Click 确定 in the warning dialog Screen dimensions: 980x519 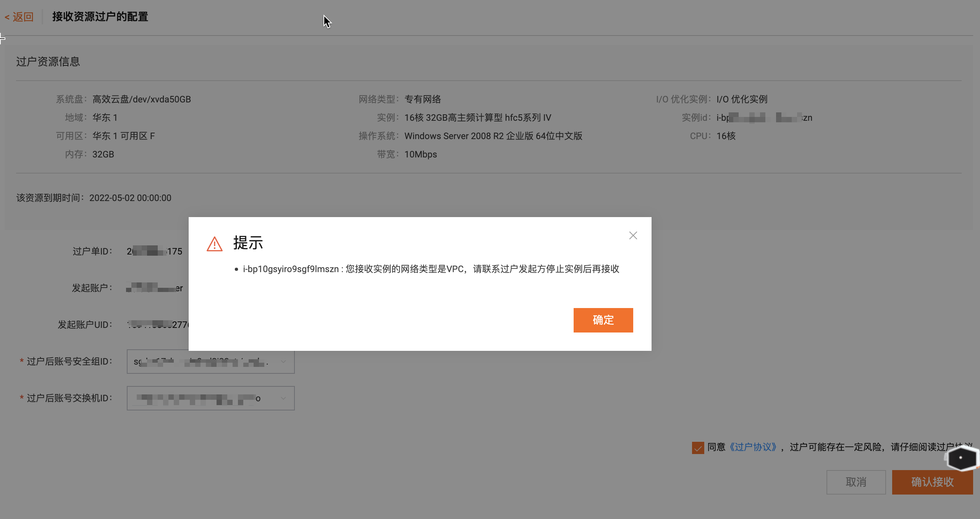[x=603, y=320]
